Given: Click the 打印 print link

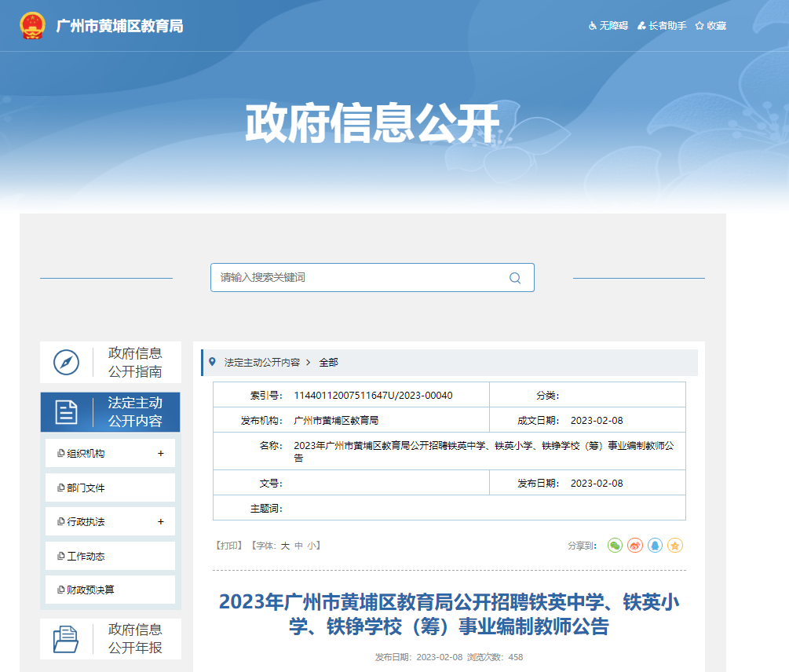Looking at the screenshot, I should [x=228, y=546].
